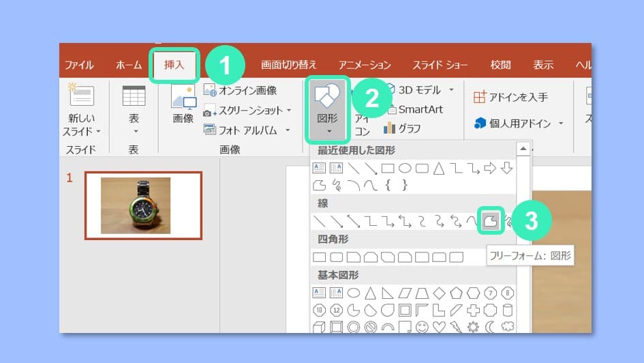Viewport: 644px width, 363px height.
Task: Click the アドインを入手 button
Action: (510, 97)
